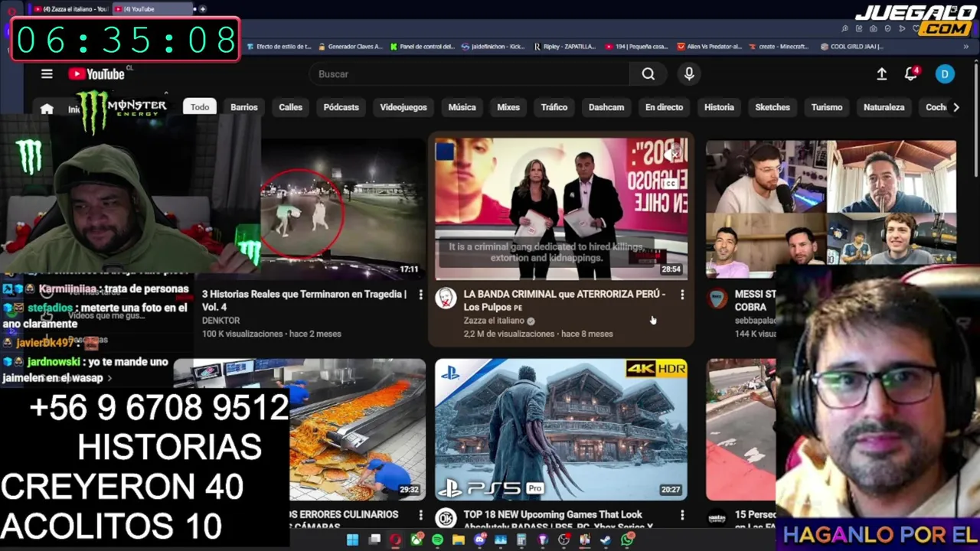The width and height of the screenshot is (980, 551).
Task: Open Alien Vs Predator bookmark
Action: coord(710,47)
